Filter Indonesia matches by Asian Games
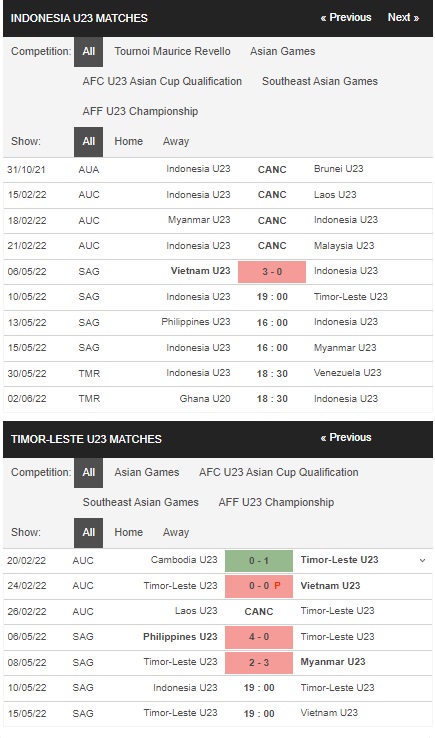The height and width of the screenshot is (738, 435). coord(282,51)
